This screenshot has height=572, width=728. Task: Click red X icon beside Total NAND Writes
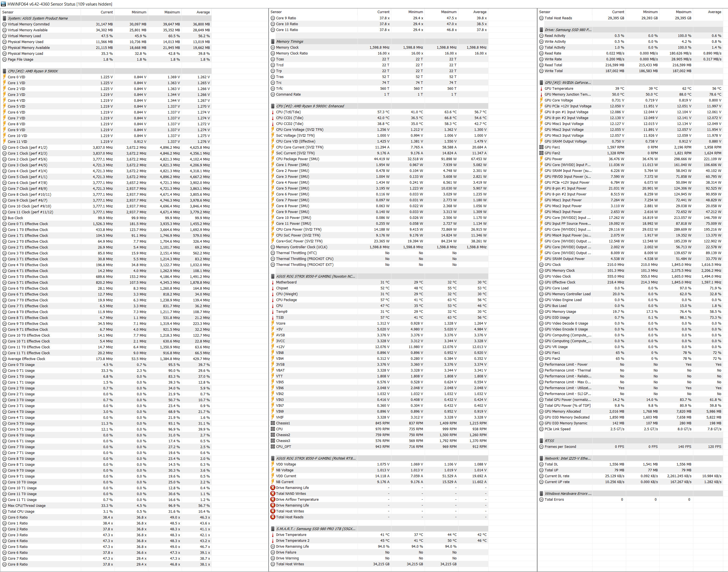(273, 494)
